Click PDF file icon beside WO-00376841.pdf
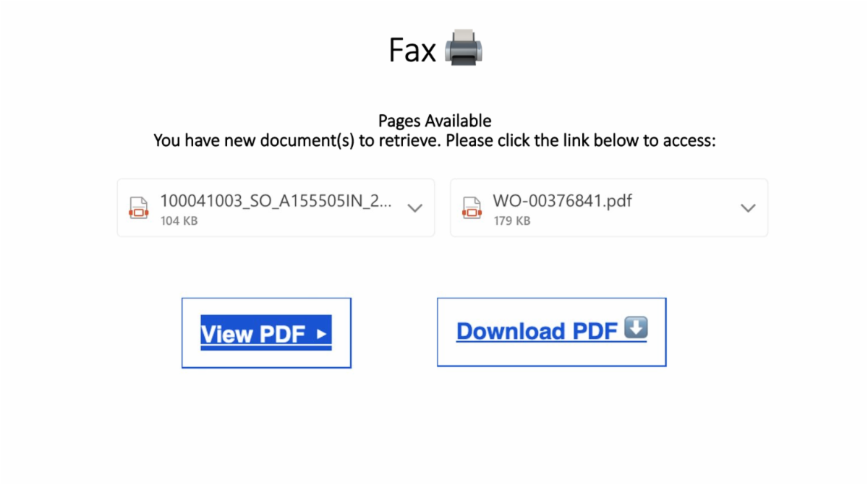The image size is (868, 485). [x=472, y=207]
